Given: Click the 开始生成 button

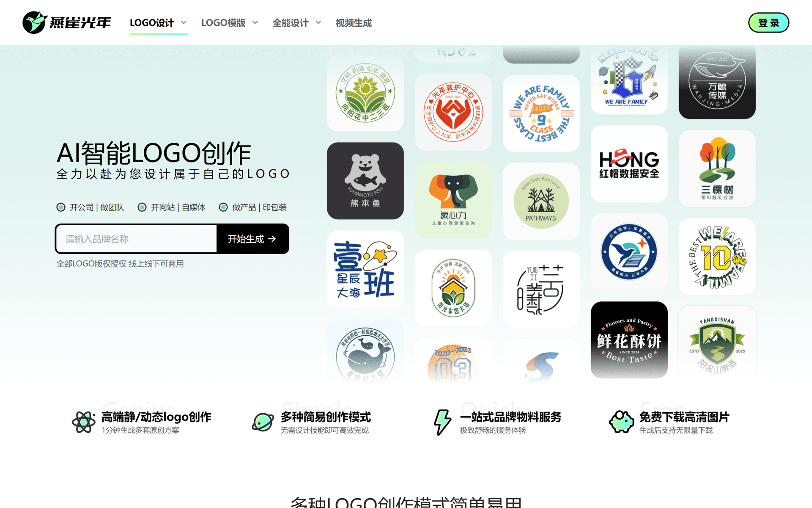Looking at the screenshot, I should tap(252, 239).
